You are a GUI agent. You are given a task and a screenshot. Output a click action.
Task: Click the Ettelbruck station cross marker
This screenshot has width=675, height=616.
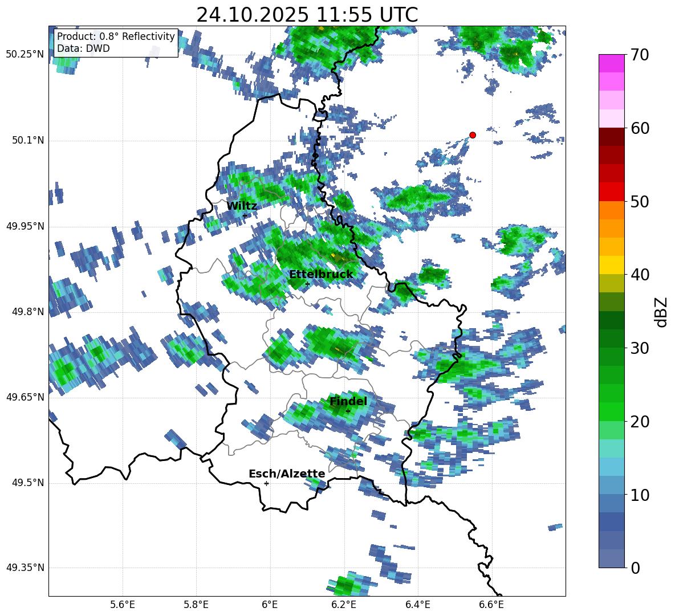click(307, 284)
